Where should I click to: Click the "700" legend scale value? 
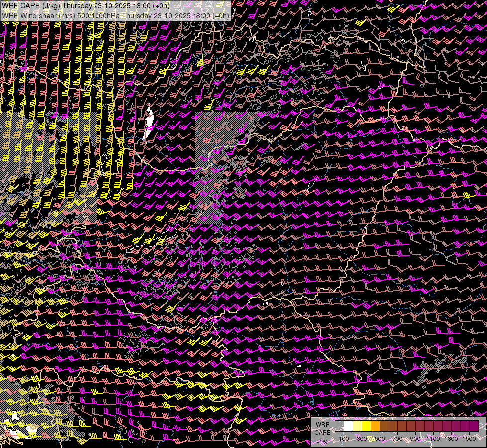(397, 439)
